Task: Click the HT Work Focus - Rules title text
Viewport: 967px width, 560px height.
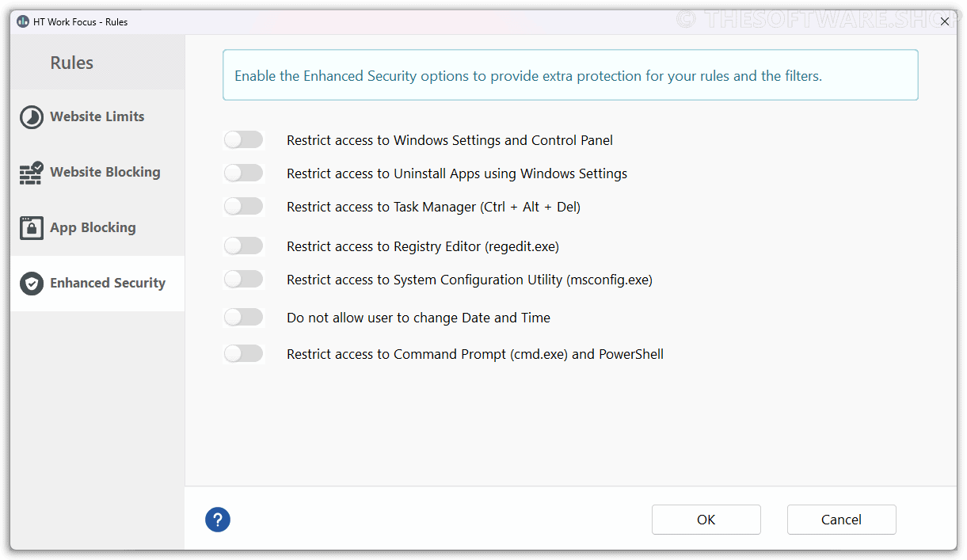Action: 80,22
